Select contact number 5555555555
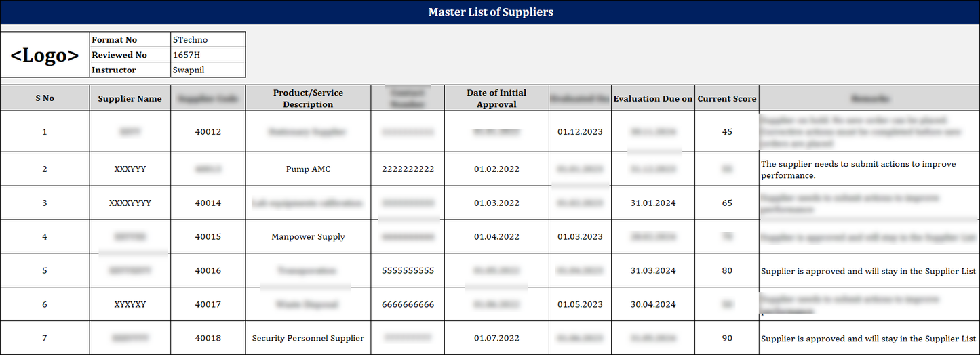The width and height of the screenshot is (980, 355). pyautogui.click(x=408, y=271)
